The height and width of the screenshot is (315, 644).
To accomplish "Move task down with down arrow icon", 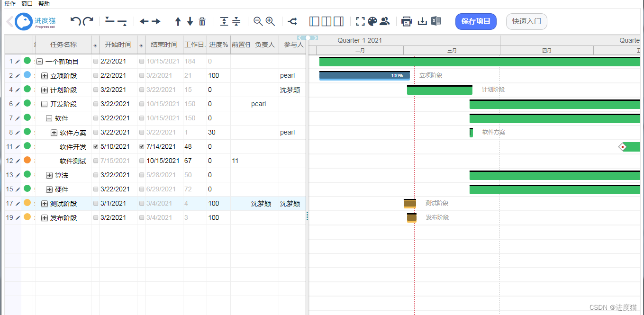I will [190, 21].
